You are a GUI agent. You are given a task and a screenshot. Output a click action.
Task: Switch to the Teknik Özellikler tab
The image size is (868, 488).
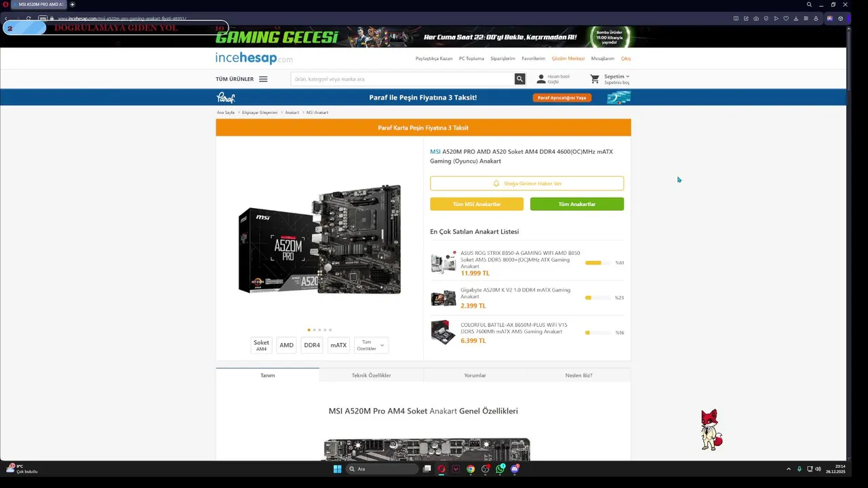coord(371,375)
